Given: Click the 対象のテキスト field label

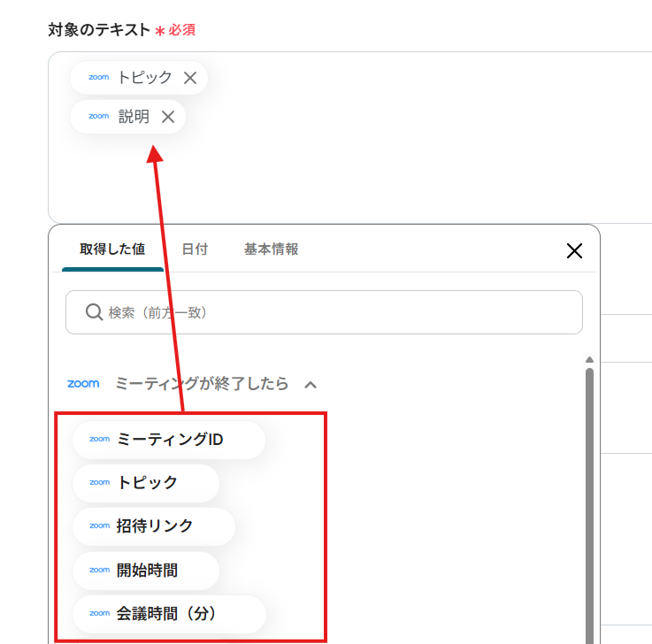Looking at the screenshot, I should (x=99, y=30).
